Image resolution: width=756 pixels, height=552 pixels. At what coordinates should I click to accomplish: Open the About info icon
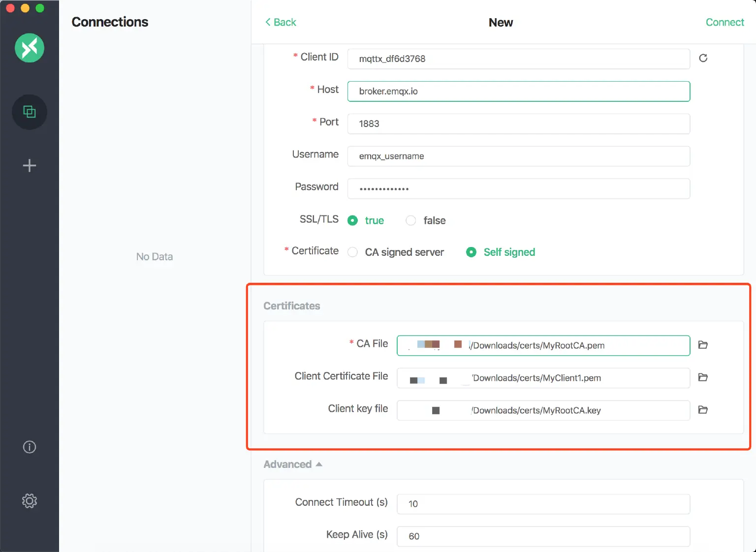coord(30,447)
